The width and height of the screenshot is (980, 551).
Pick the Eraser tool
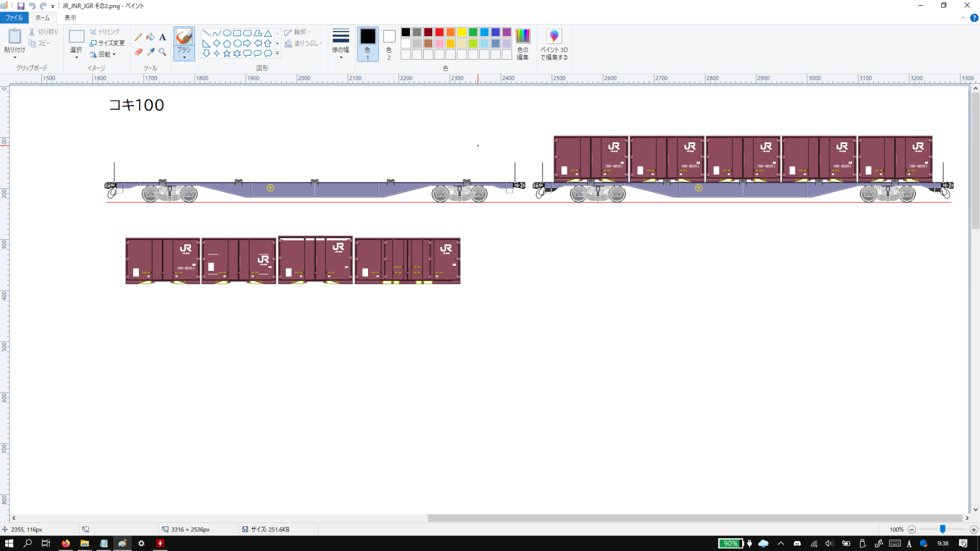point(138,52)
